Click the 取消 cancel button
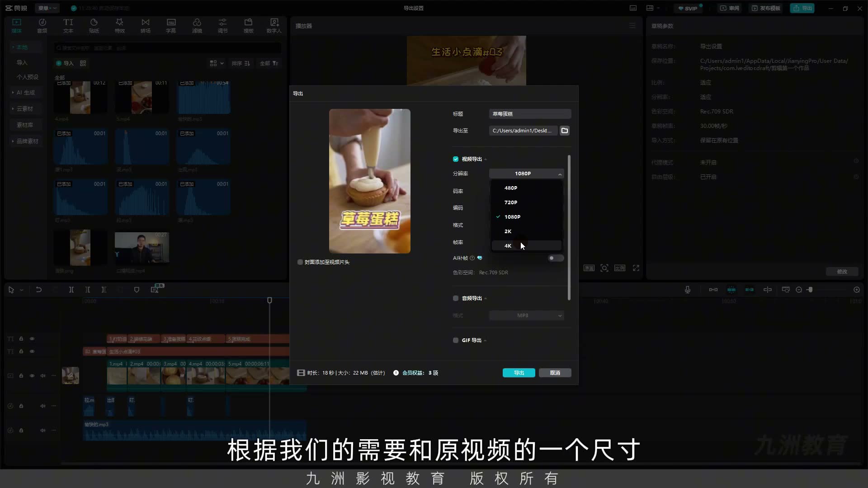The image size is (868, 488). 555,373
